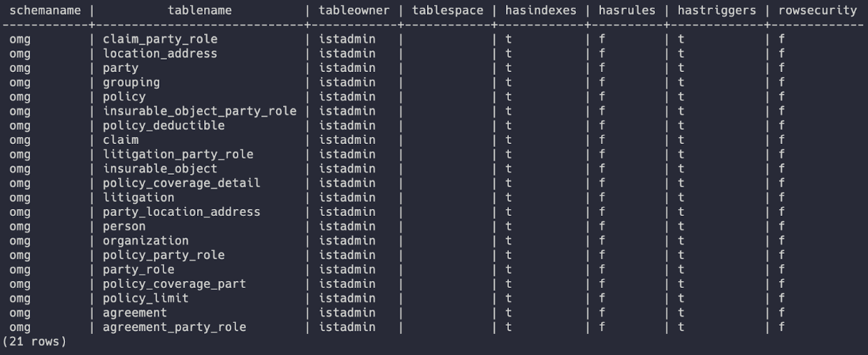Image resolution: width=868 pixels, height=355 pixels.
Task: Click the tablename column header
Action: tap(199, 10)
